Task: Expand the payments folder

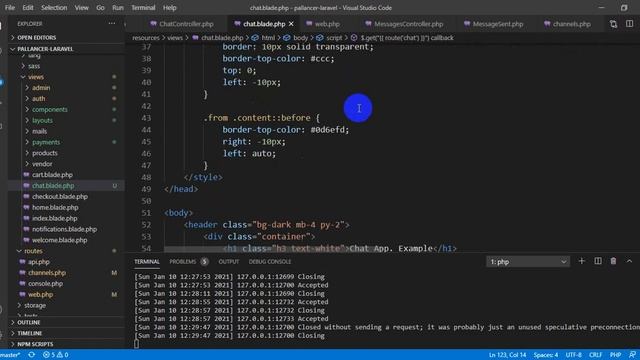Action: pyautogui.click(x=46, y=142)
